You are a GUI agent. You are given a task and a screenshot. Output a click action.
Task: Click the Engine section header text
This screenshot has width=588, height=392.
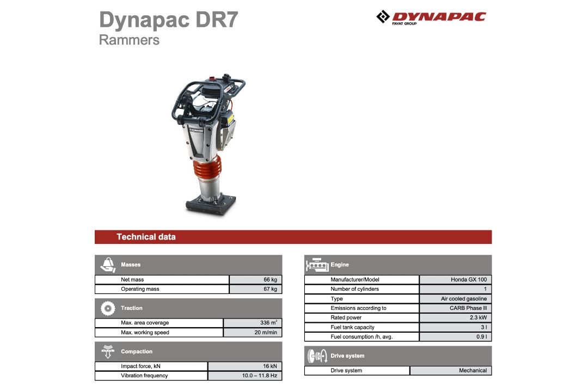[339, 265]
